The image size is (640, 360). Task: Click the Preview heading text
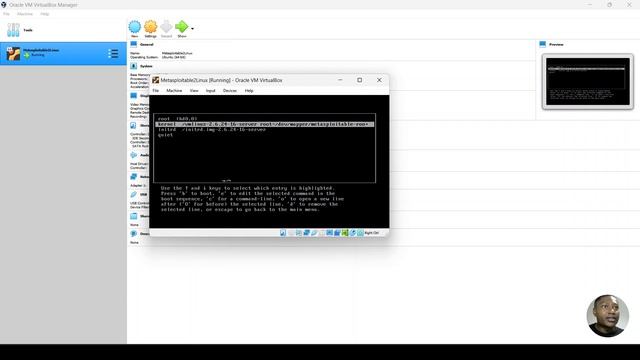[556, 44]
